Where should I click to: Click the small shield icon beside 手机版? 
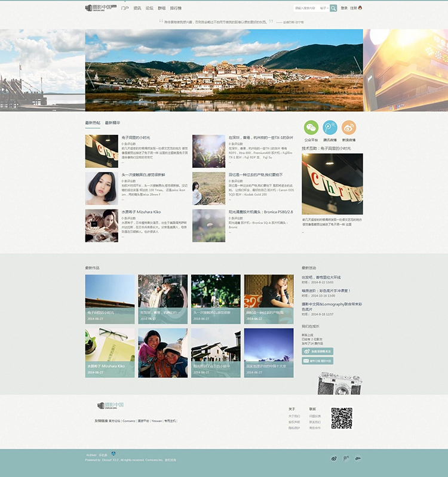point(113,454)
